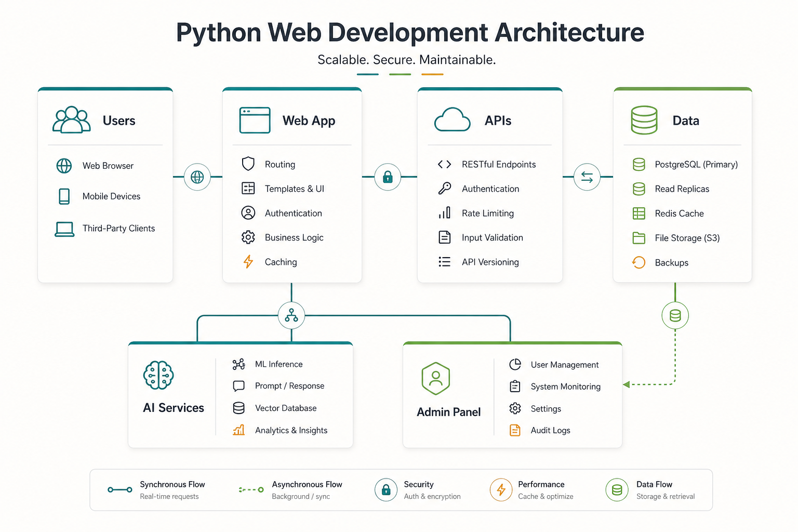The image size is (798, 532).
Task: Click the System Monitoring text
Action: tap(566, 387)
